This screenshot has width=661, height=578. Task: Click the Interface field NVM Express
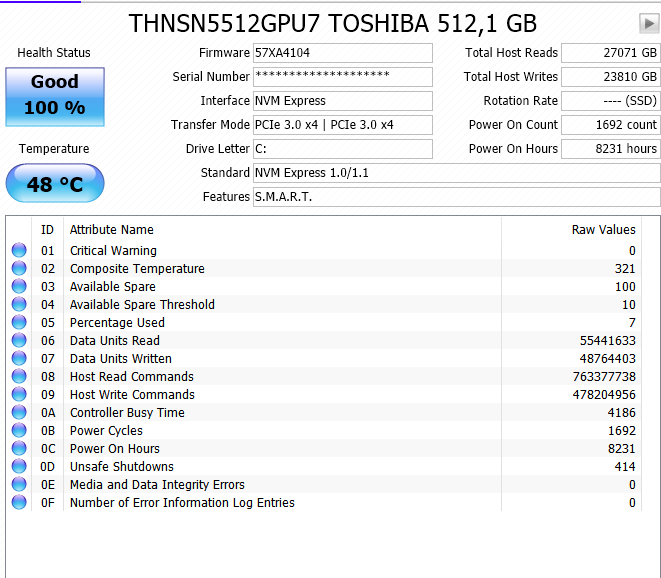(343, 101)
